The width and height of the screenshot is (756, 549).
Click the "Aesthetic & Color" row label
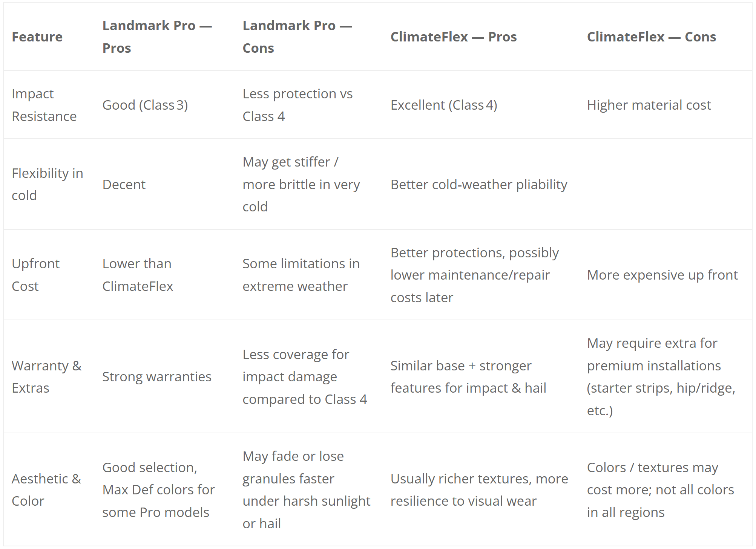point(46,489)
